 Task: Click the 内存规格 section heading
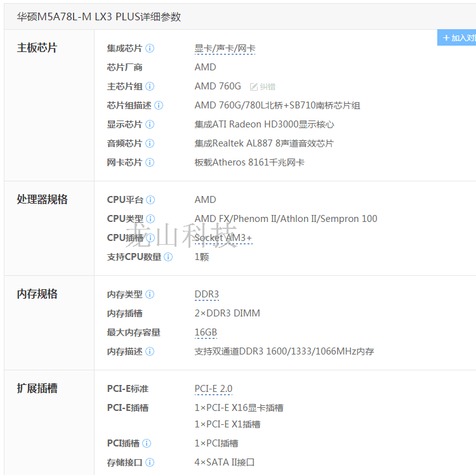pos(37,294)
